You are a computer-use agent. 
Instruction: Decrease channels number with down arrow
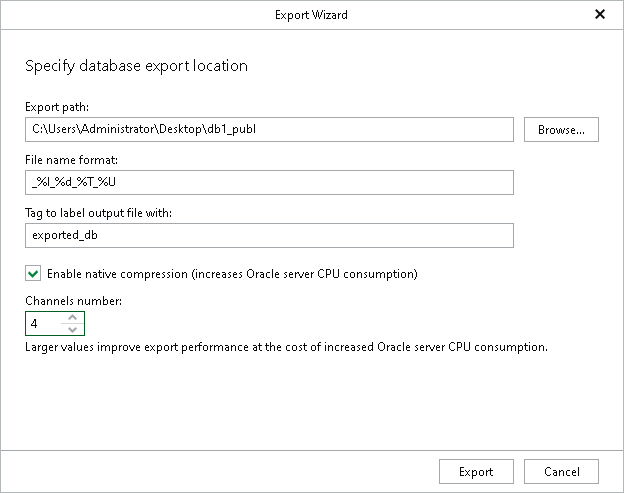[x=72, y=329]
